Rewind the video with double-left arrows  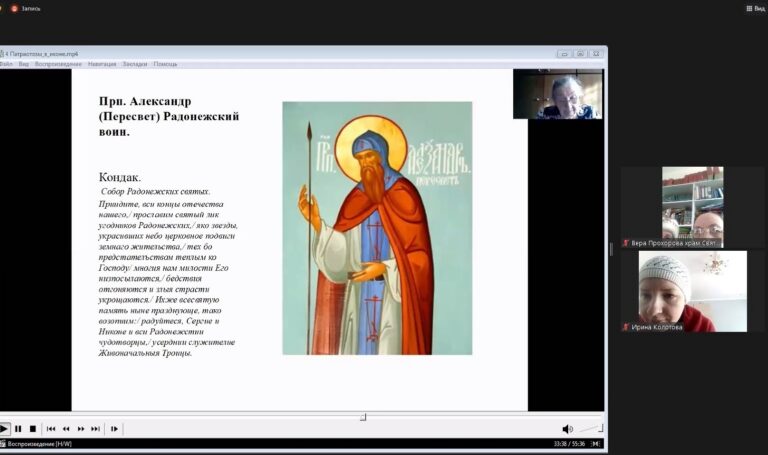tap(66, 429)
